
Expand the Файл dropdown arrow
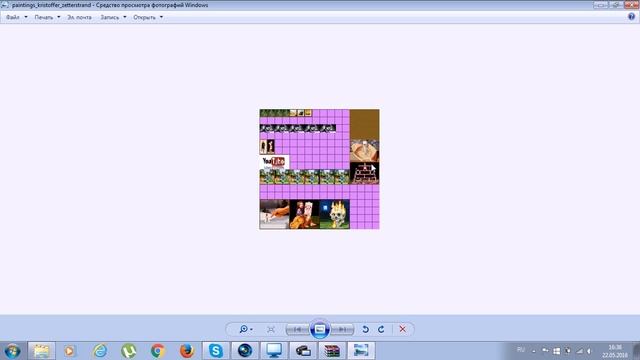coord(26,17)
